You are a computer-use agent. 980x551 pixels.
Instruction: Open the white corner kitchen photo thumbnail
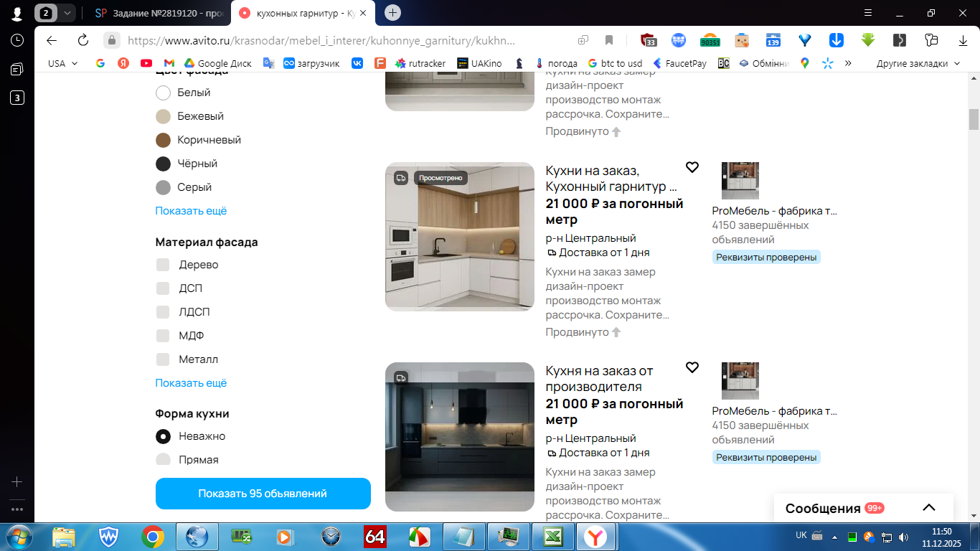(x=460, y=237)
